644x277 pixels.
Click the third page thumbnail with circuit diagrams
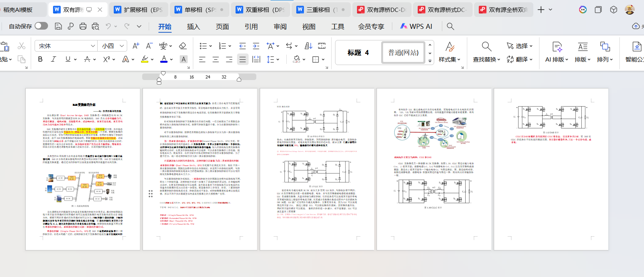pos(317,169)
